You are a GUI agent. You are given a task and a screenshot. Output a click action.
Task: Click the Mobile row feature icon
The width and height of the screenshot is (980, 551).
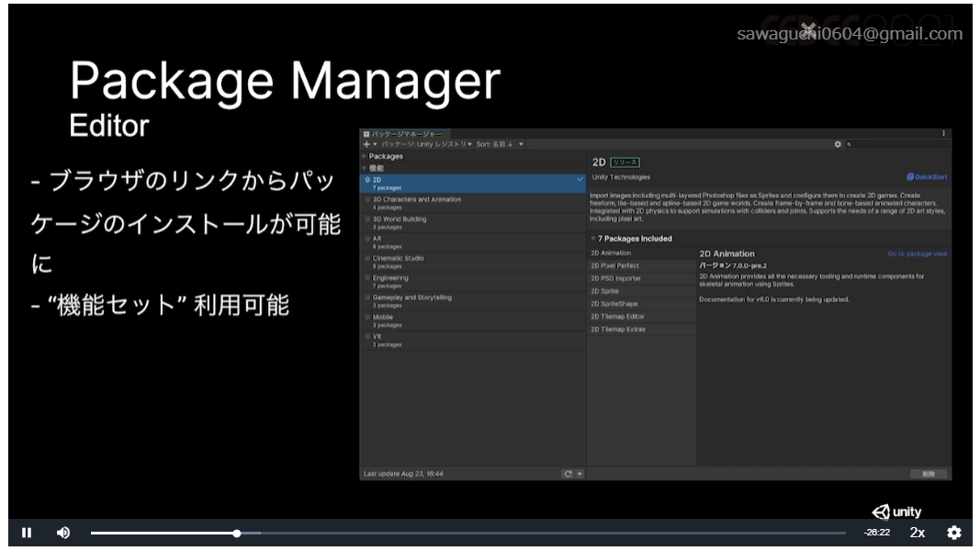pyautogui.click(x=367, y=317)
